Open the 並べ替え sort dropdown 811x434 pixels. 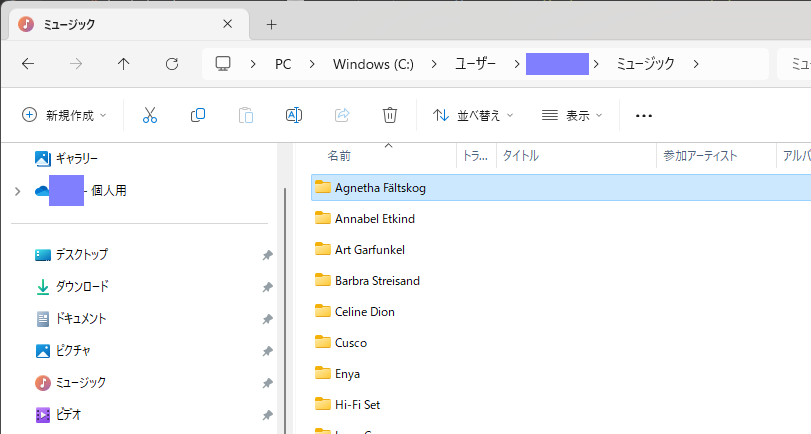[x=473, y=115]
